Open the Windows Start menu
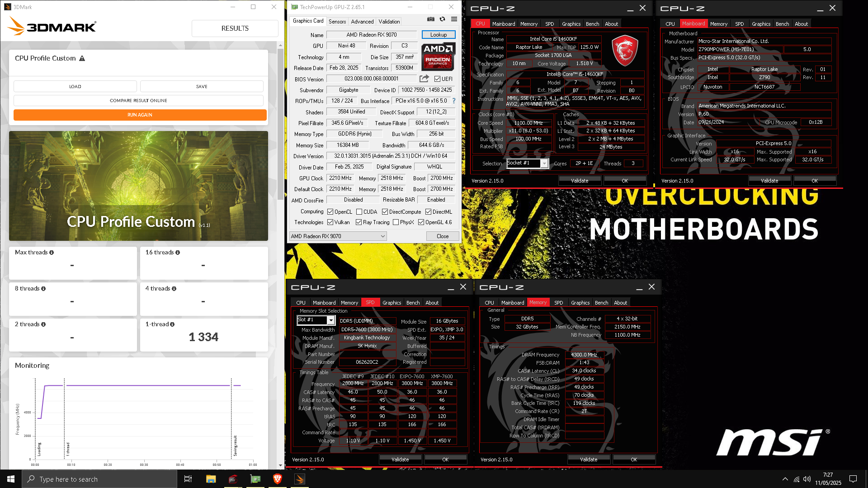The height and width of the screenshot is (488, 868). (11, 479)
